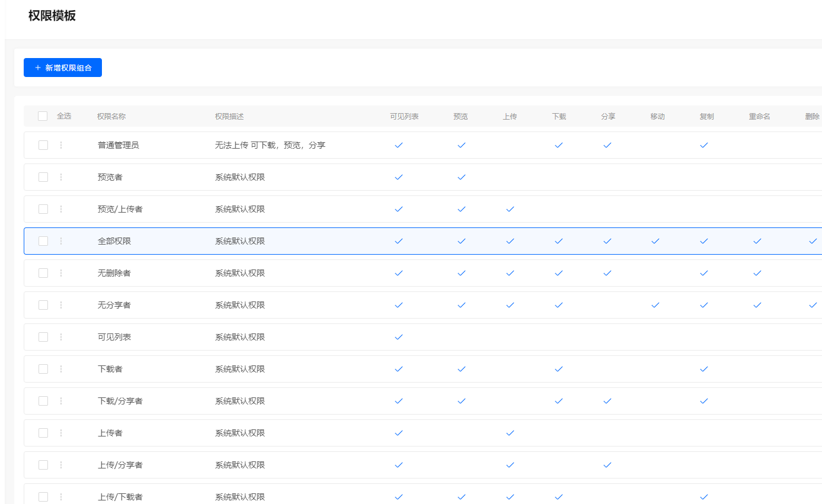The width and height of the screenshot is (822, 504).
Task: Open the more-options dots for 无分享者
Action: (x=61, y=305)
